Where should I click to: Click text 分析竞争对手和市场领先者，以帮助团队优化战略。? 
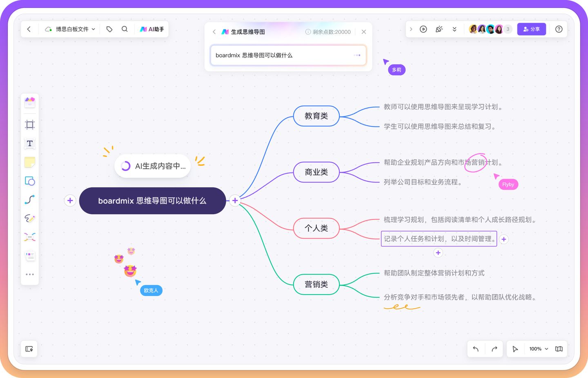coord(461,297)
